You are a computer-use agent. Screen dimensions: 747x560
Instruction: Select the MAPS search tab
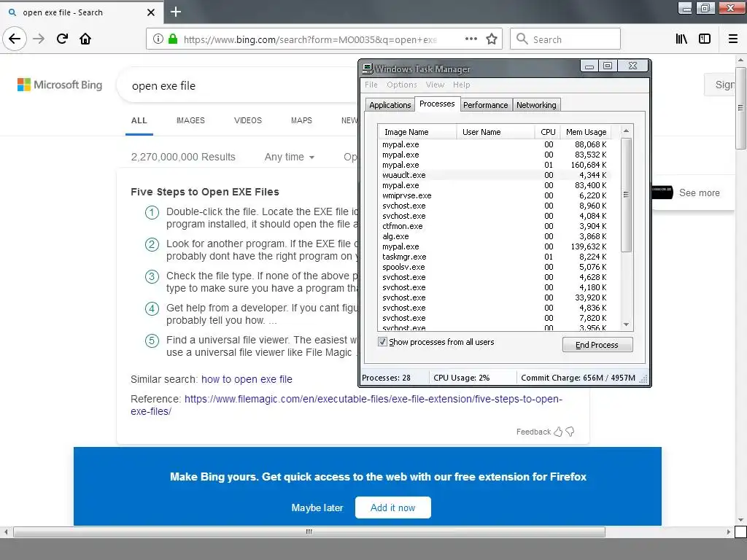pyautogui.click(x=301, y=120)
